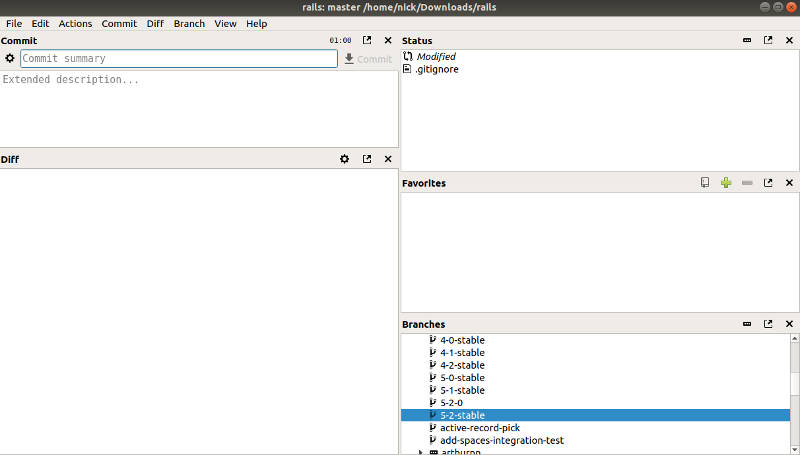The height and width of the screenshot is (455, 800).
Task: Click the green plus to add a favorite
Action: (726, 183)
